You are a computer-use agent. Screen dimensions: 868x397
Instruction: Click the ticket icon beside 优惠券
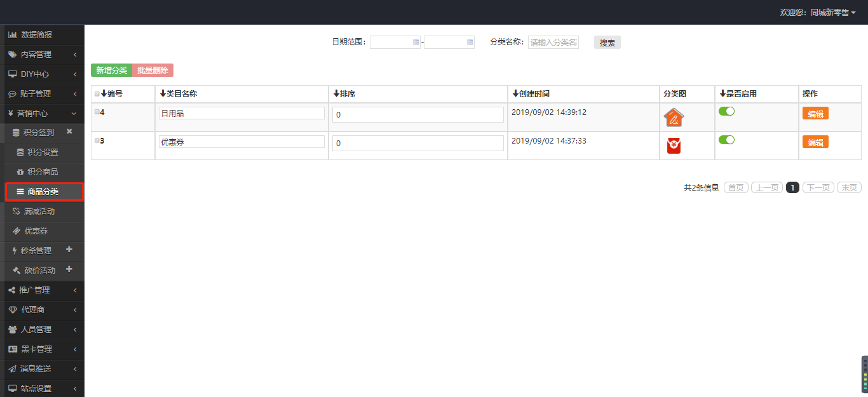click(17, 231)
